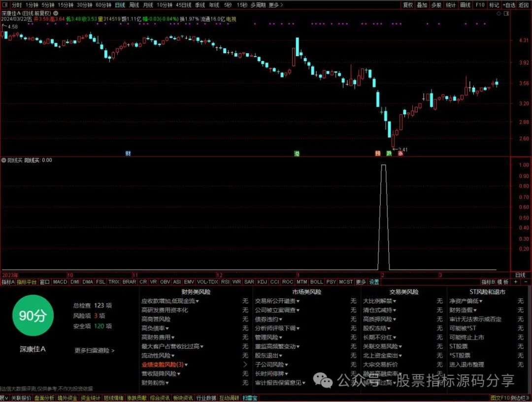Click the 财 marker on the price chart
The width and height of the screenshot is (532, 402).
(128, 153)
